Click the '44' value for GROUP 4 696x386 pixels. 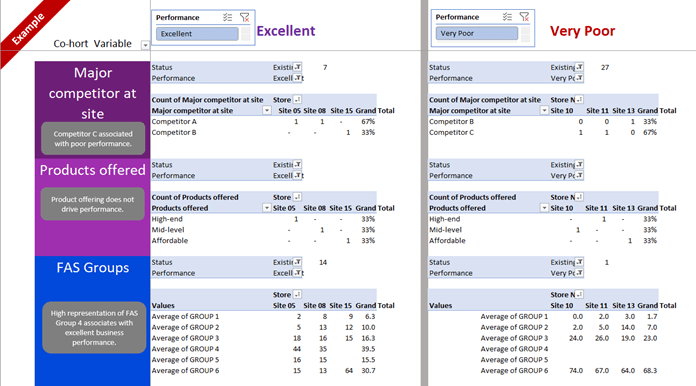[297, 349]
